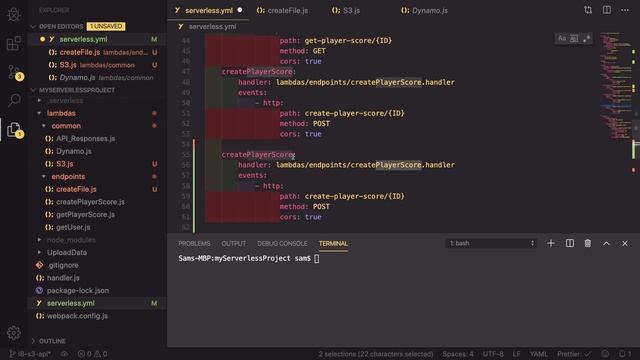640x360 pixels.
Task: Close the terminal panel
Action: click(x=624, y=243)
